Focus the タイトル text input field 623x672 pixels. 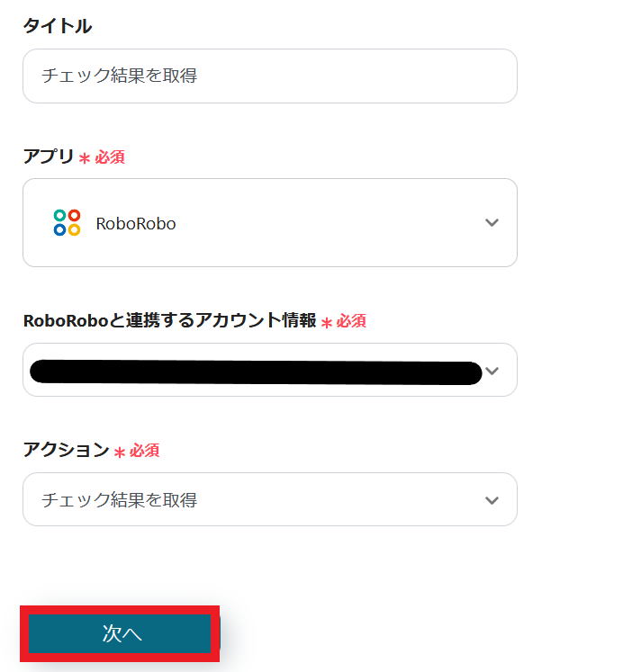tap(270, 76)
